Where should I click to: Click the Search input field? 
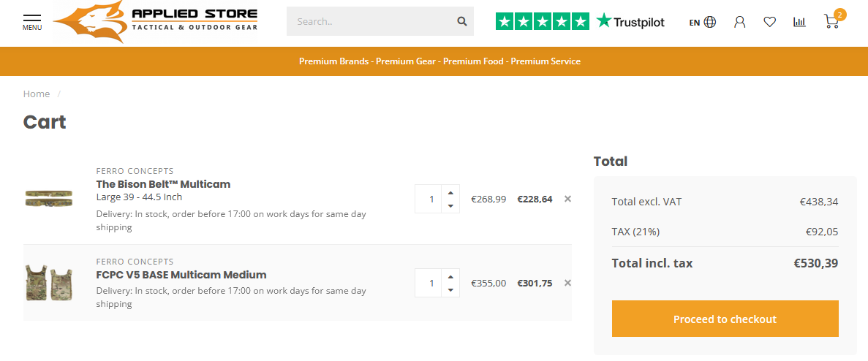point(371,22)
